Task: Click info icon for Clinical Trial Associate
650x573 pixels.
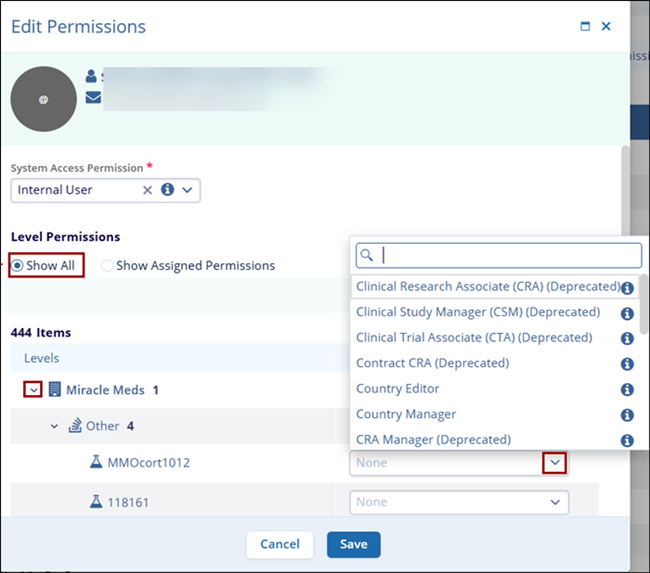Action: [x=627, y=338]
